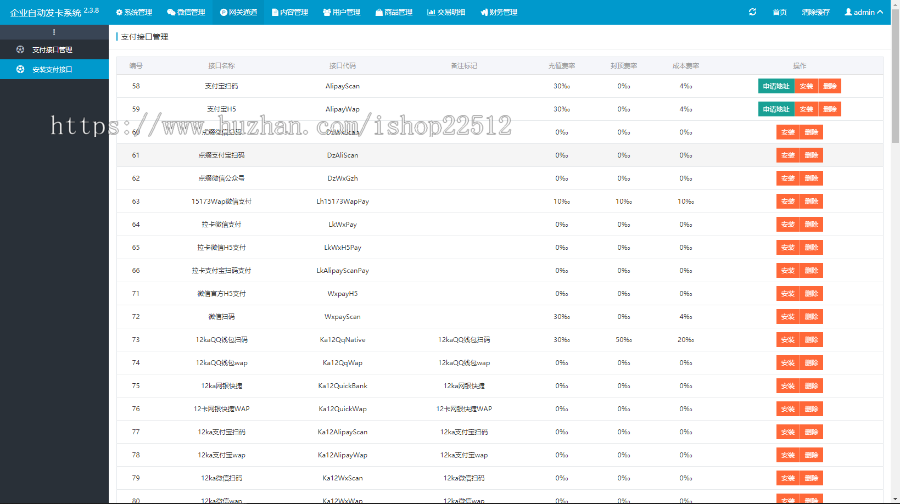
Task: Open 用户管理 user management menu
Action: (342, 12)
